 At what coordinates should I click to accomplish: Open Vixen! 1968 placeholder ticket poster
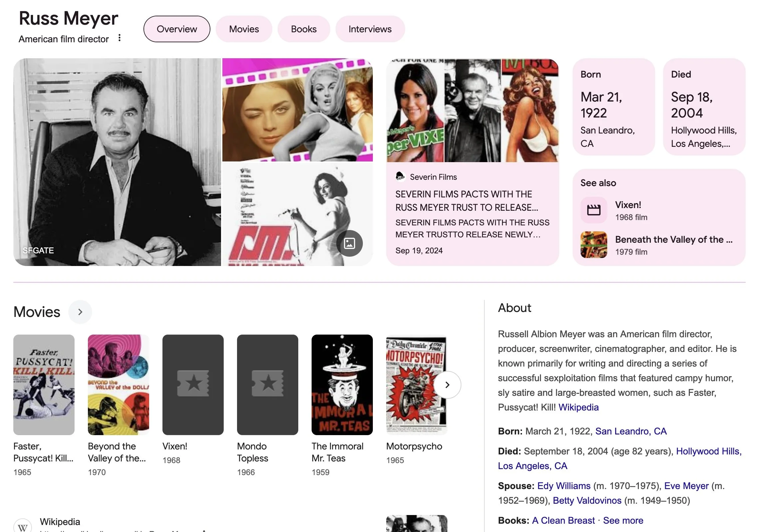193,385
